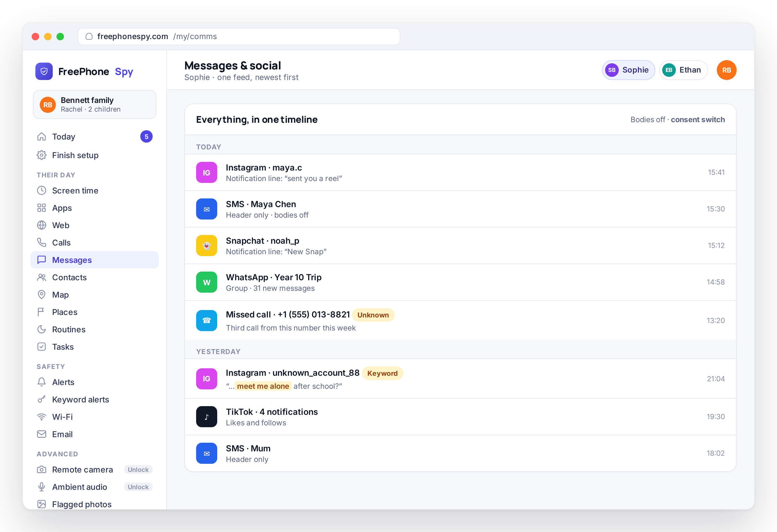Open Keyword alerts in the sidebar

(95, 400)
